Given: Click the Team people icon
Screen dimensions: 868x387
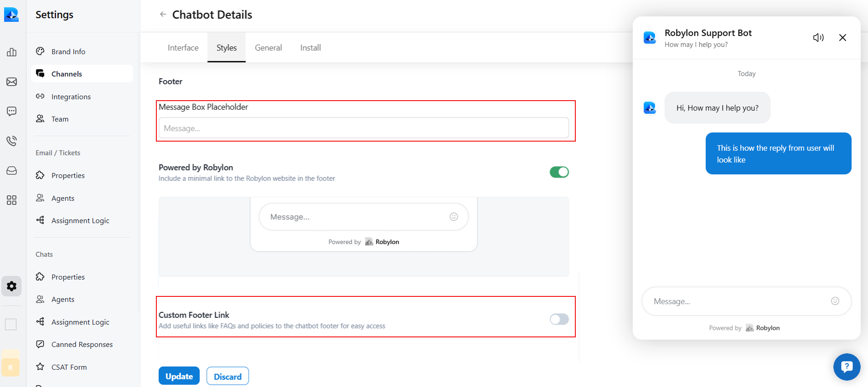Looking at the screenshot, I should point(40,118).
